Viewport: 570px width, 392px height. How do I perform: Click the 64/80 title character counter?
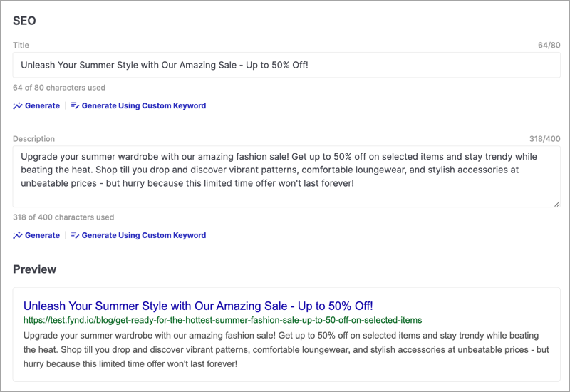point(549,45)
